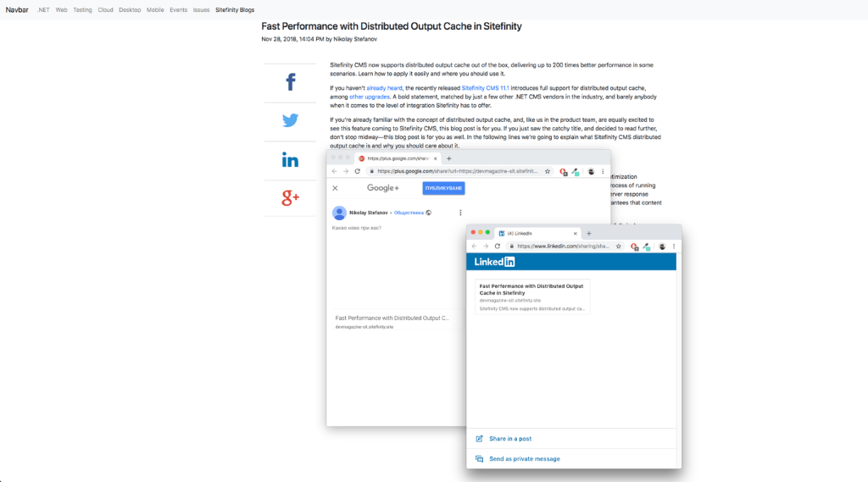Open the Testing navbar item
The width and height of the screenshot is (868, 482).
click(x=82, y=10)
